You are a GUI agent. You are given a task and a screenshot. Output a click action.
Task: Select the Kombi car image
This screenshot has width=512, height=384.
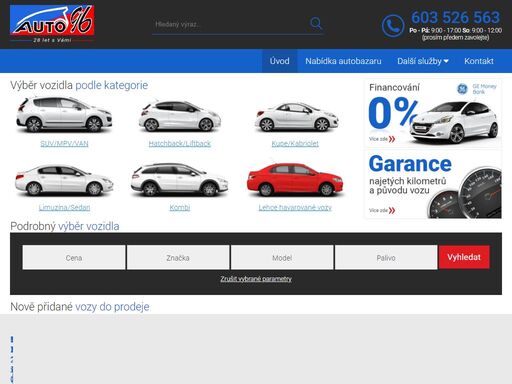[179, 180]
